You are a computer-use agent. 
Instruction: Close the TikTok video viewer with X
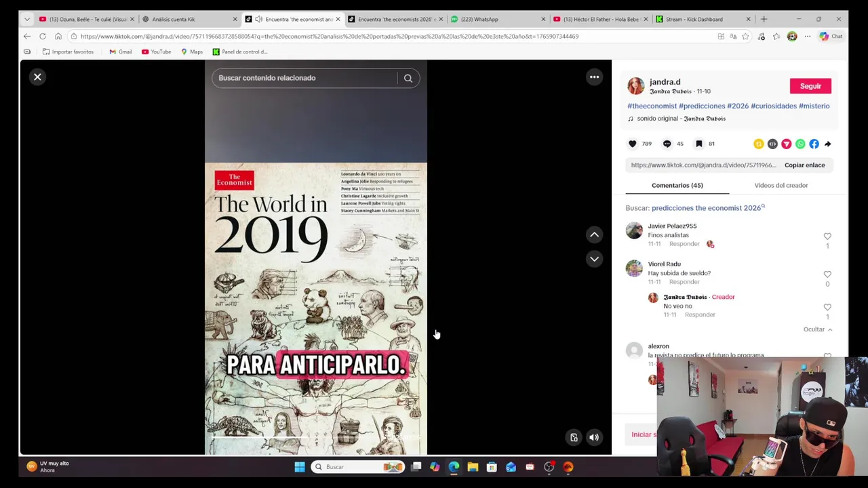[37, 77]
